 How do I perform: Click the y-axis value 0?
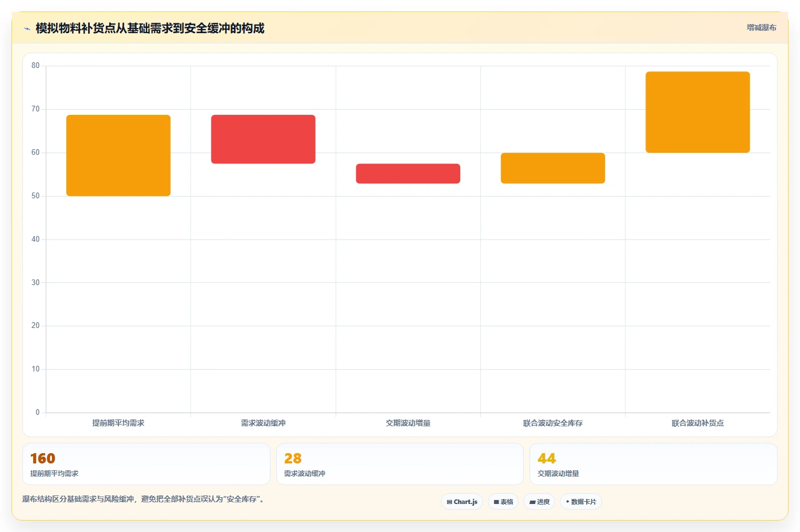[38, 413]
